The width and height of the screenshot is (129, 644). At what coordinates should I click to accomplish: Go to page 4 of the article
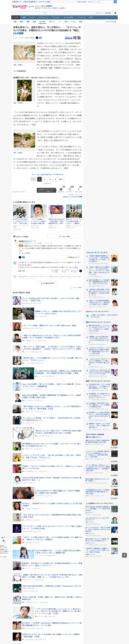(56, 179)
